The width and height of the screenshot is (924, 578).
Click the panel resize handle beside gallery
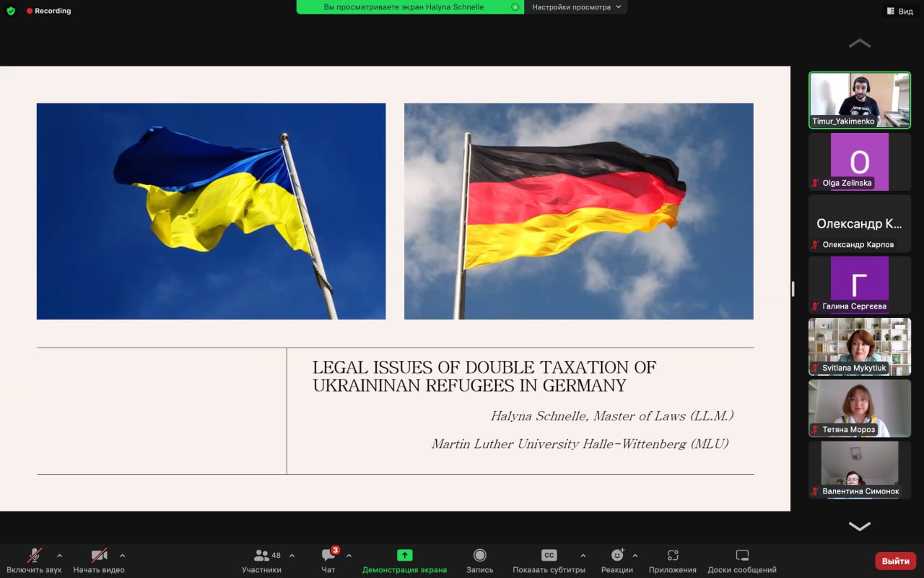[793, 289]
